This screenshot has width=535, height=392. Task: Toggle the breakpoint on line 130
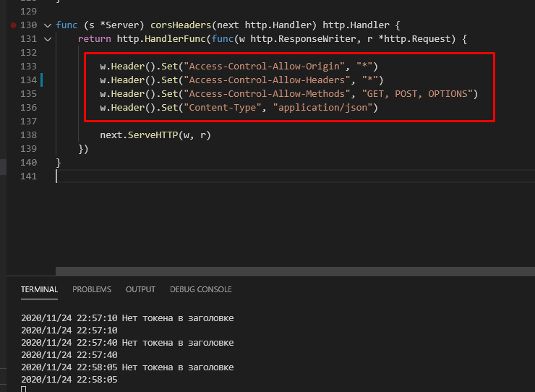coord(13,25)
